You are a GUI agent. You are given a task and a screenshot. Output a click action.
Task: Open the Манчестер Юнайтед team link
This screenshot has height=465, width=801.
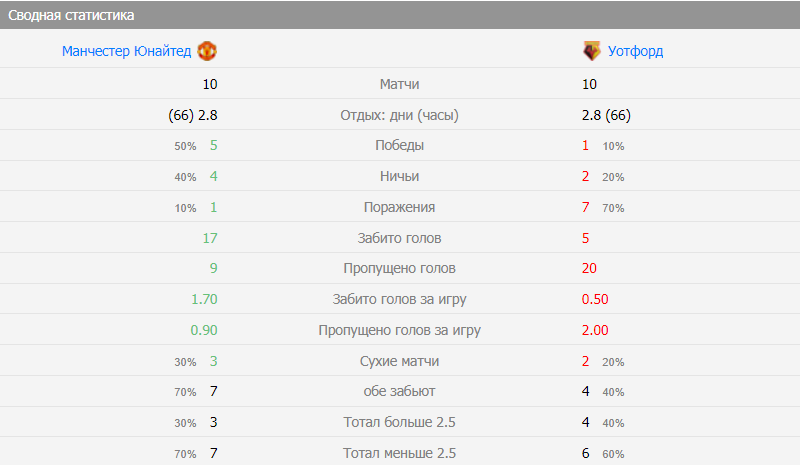(x=126, y=51)
